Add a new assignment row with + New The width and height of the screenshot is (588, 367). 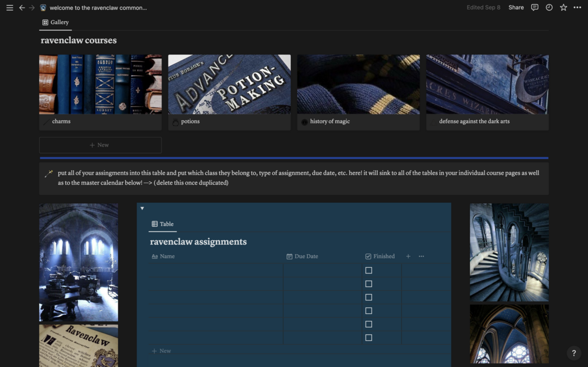coord(161,351)
